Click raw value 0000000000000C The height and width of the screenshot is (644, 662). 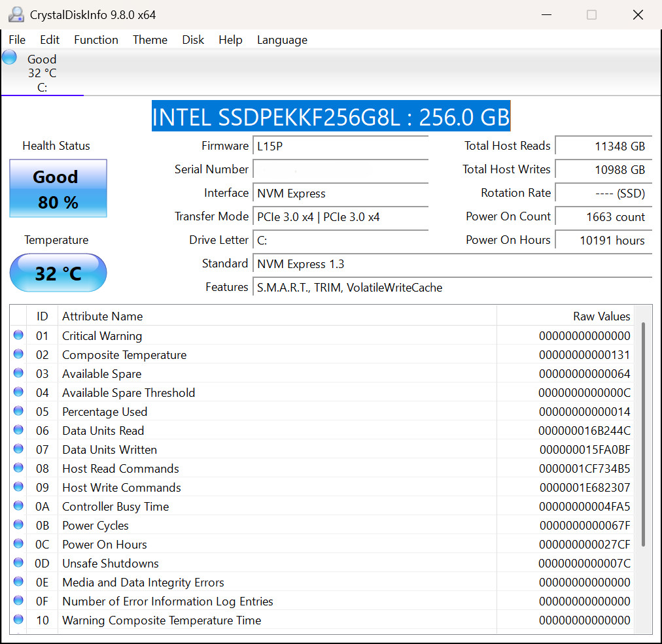[x=584, y=393]
